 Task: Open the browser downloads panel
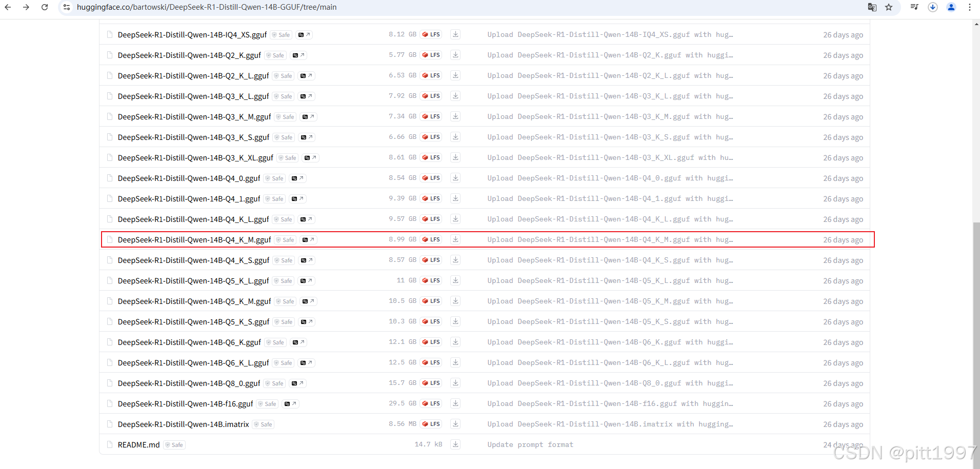click(x=933, y=7)
